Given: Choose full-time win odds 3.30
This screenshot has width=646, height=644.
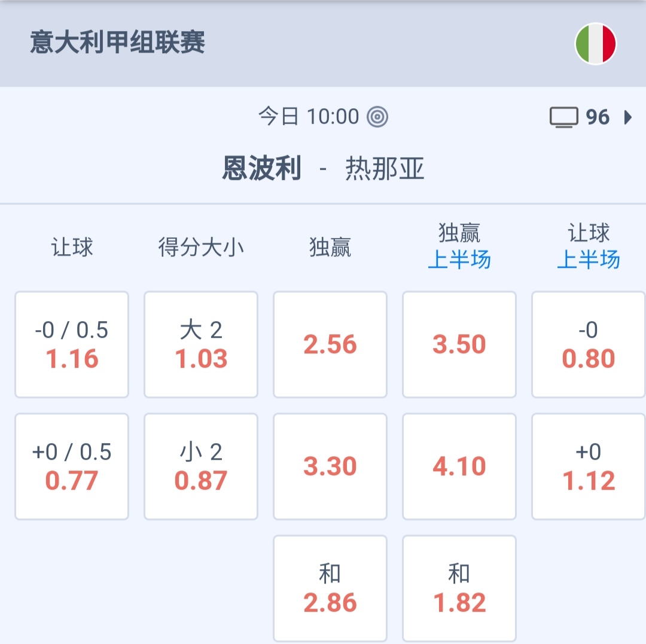Looking at the screenshot, I should (330, 466).
